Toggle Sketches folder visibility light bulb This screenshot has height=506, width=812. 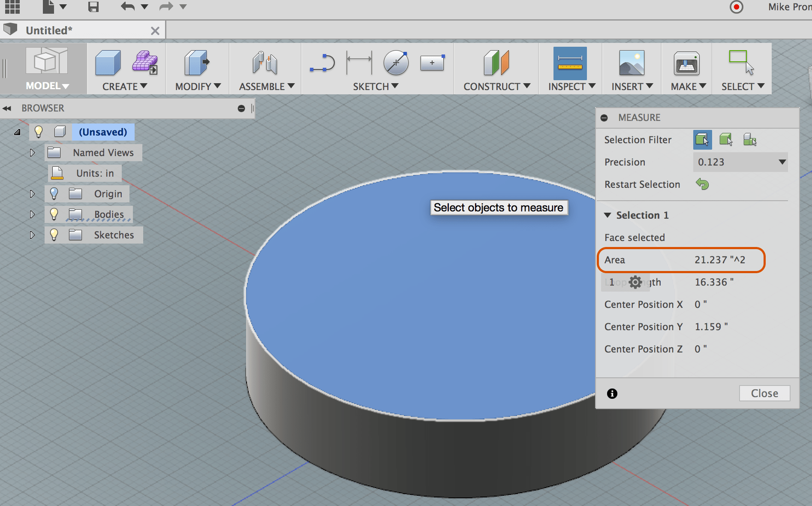coord(54,235)
